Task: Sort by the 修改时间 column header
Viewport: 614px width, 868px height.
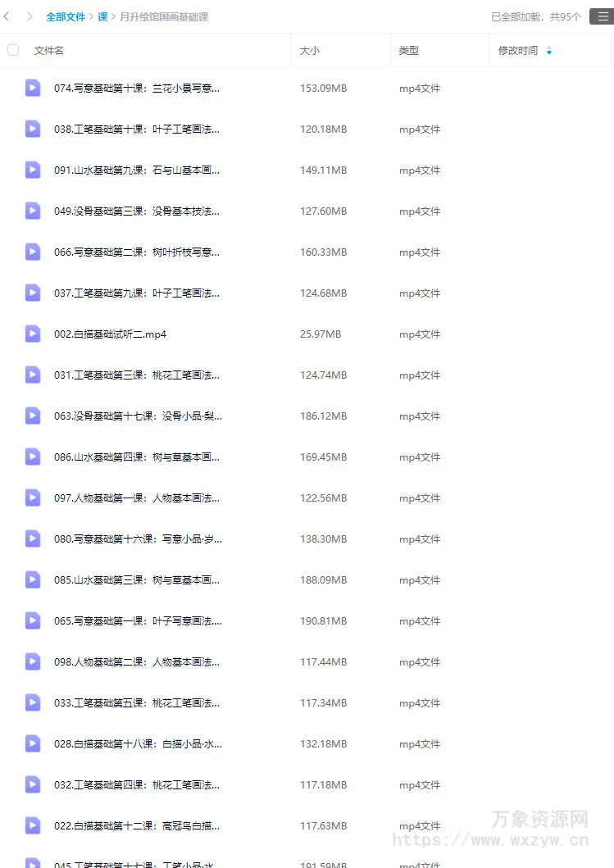Action: 517,50
